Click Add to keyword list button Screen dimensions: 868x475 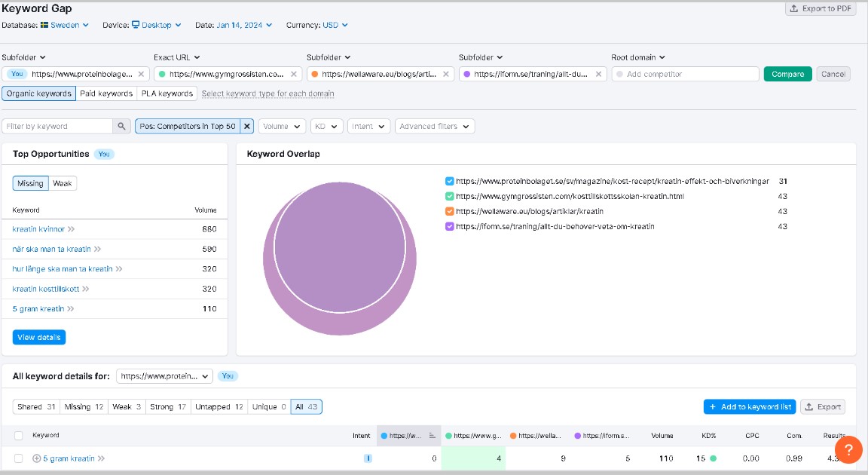coord(750,407)
